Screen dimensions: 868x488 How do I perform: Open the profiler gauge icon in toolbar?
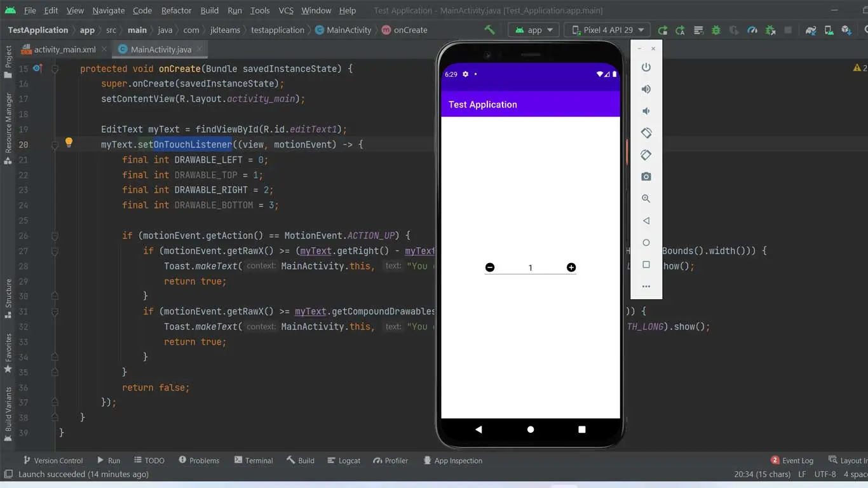click(752, 30)
